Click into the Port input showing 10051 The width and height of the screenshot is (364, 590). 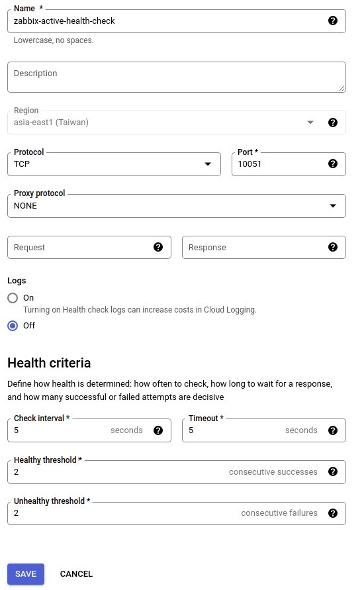click(x=280, y=164)
